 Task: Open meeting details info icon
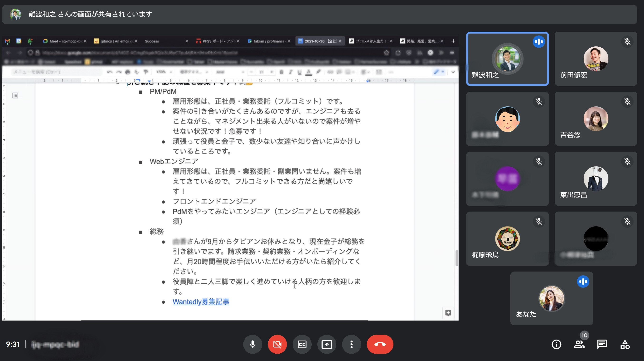point(556,344)
